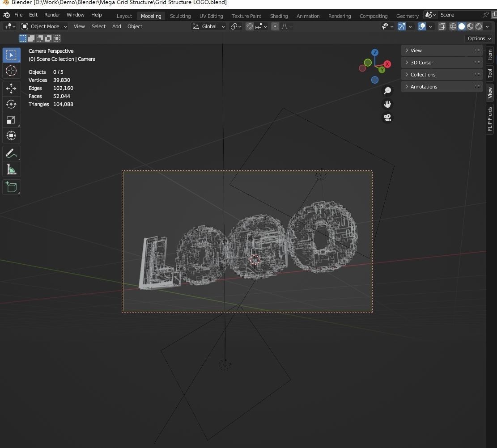Choose 'intersect selection' mode icon
Image resolution: width=497 pixels, height=448 pixels.
57,38
